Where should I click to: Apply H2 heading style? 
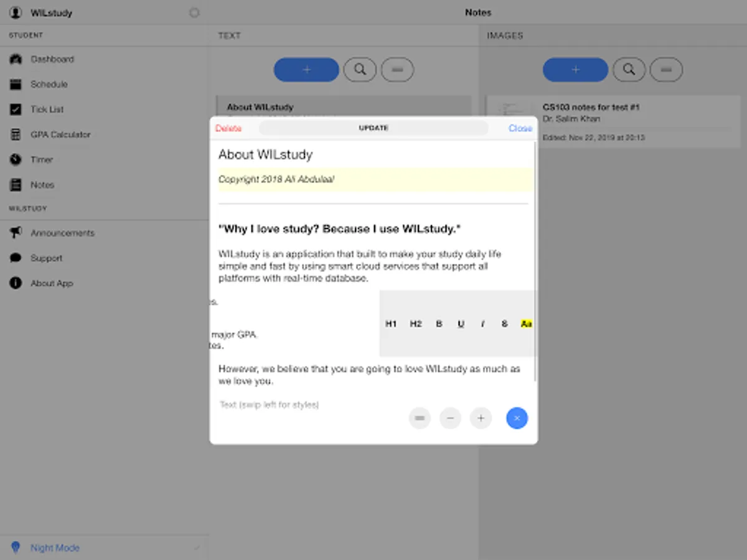[416, 324]
